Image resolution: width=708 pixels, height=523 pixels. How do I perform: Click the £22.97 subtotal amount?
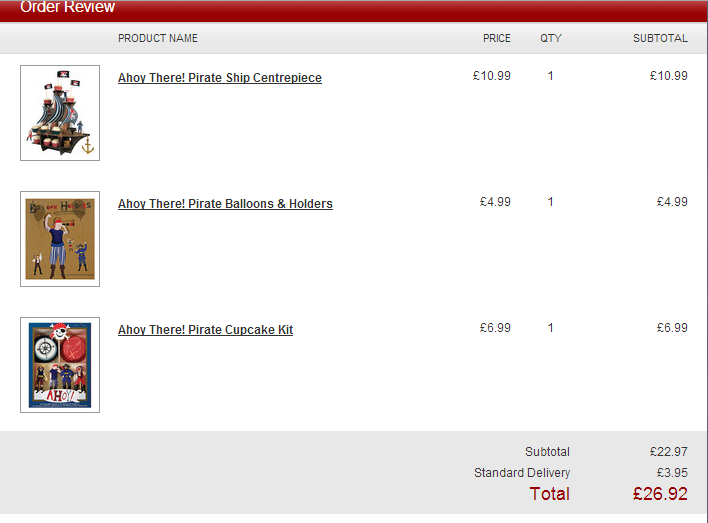pyautogui.click(x=669, y=452)
